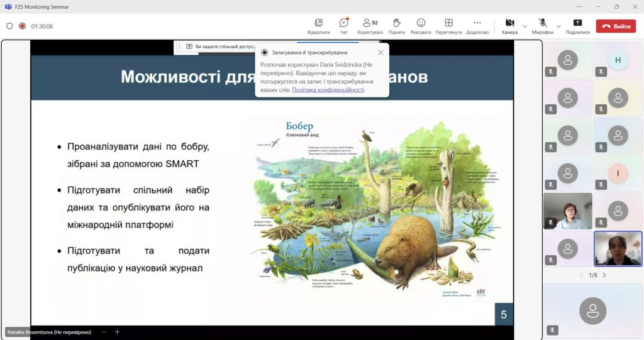The width and height of the screenshot is (644, 340).
Task: Click the Nataliia Brusentsova presenter label
Action: click(49, 332)
